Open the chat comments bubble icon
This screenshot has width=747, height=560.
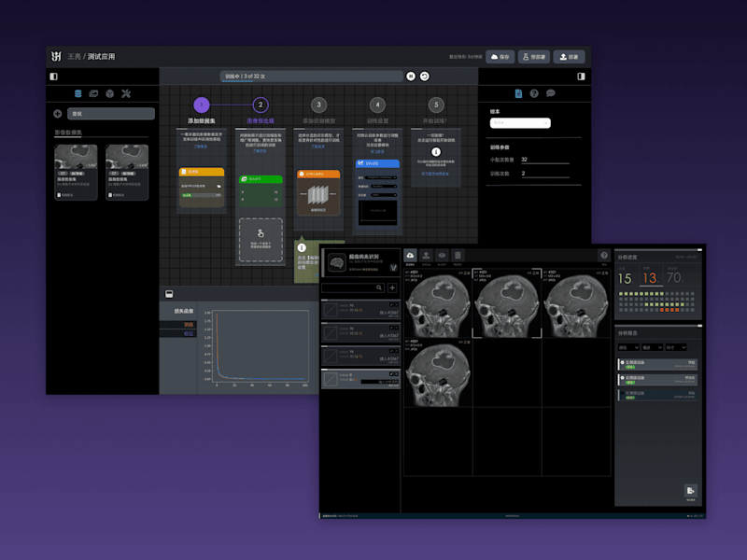coord(551,93)
